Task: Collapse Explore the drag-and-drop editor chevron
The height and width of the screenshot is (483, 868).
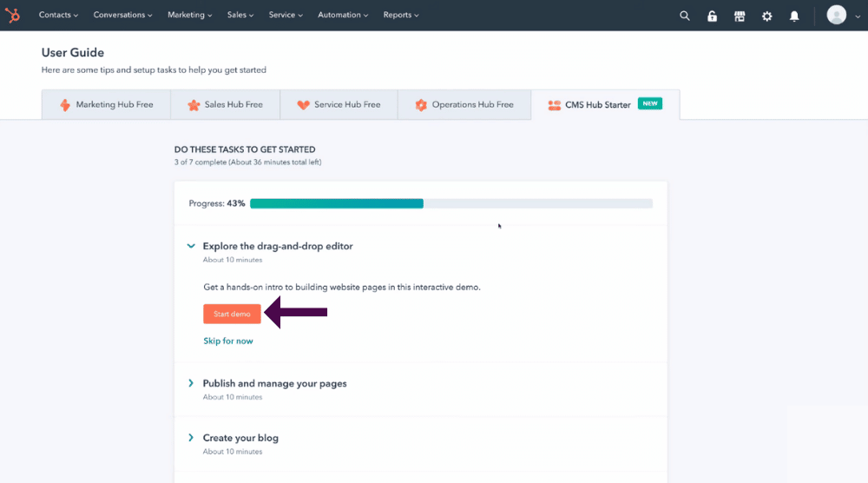Action: [x=191, y=246]
